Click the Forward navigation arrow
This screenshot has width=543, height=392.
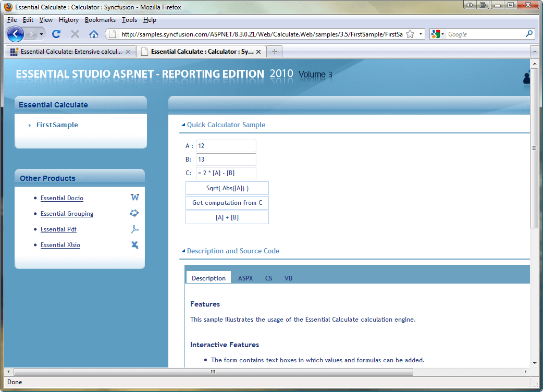pyautogui.click(x=31, y=34)
